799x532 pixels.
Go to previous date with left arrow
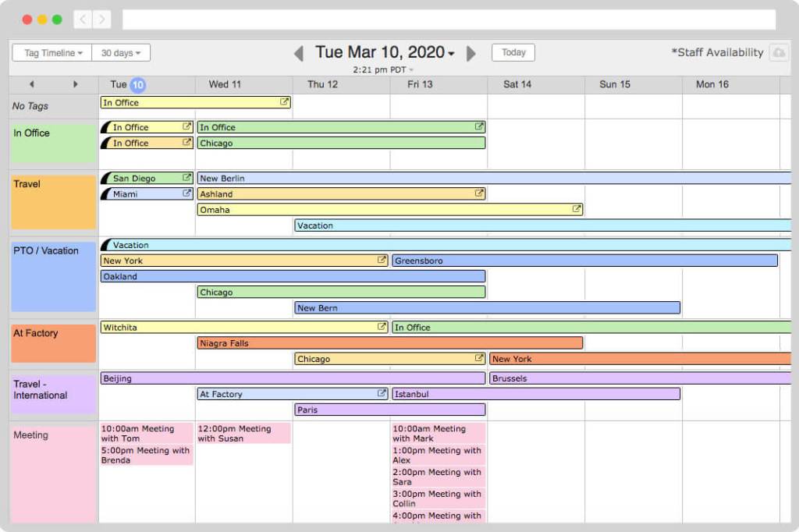tap(298, 53)
